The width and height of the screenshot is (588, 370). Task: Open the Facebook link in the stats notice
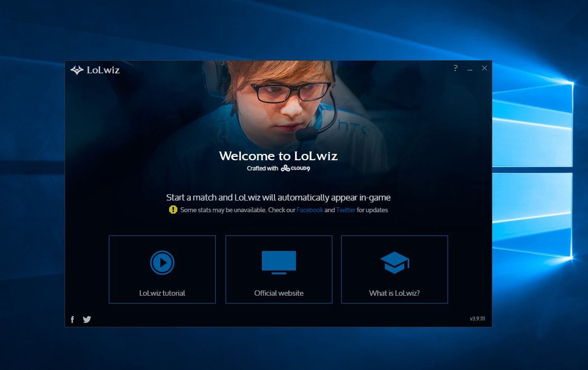[310, 210]
